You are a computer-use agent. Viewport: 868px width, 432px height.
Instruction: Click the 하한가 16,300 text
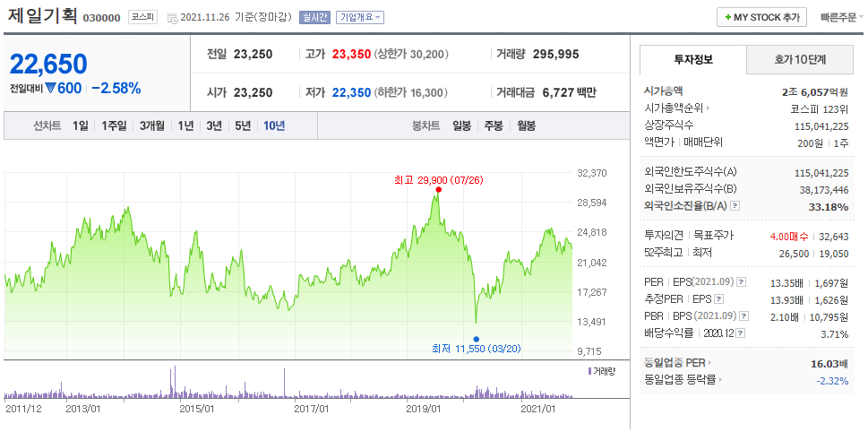411,92
